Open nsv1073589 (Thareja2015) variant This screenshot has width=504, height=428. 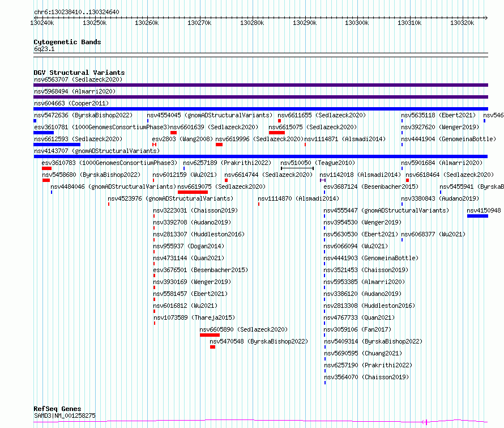[x=194, y=317]
